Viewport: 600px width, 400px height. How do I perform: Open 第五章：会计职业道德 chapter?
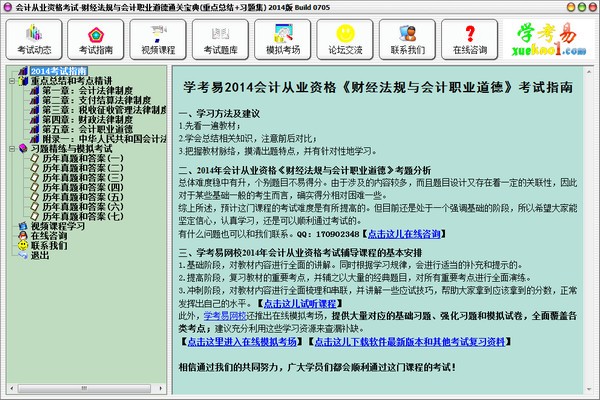click(87, 129)
